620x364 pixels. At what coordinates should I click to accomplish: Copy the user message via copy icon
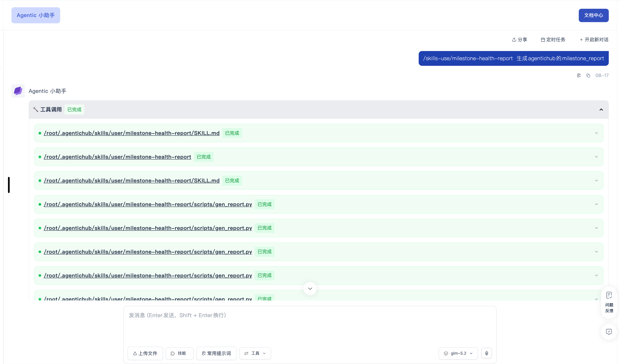click(x=588, y=76)
